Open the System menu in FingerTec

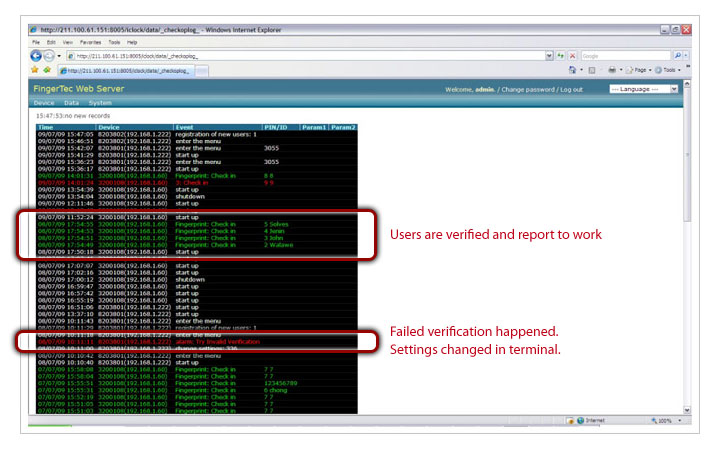100,103
